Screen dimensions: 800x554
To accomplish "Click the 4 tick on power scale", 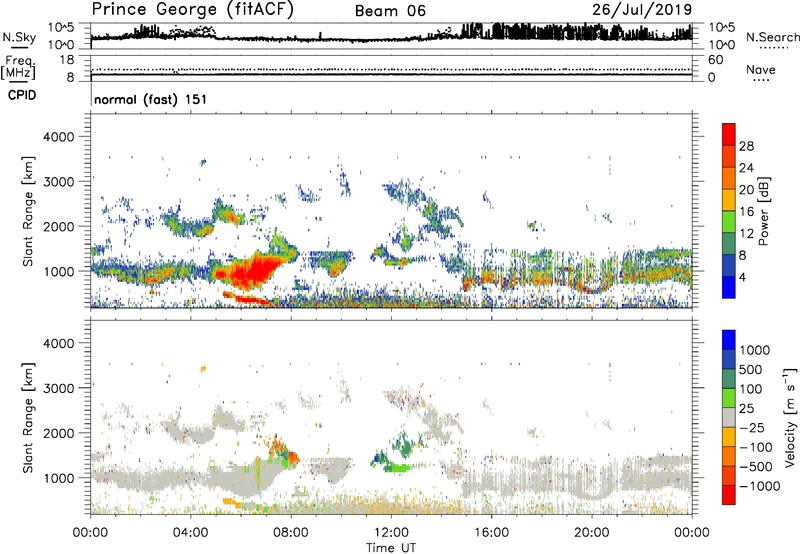I will 743,277.
